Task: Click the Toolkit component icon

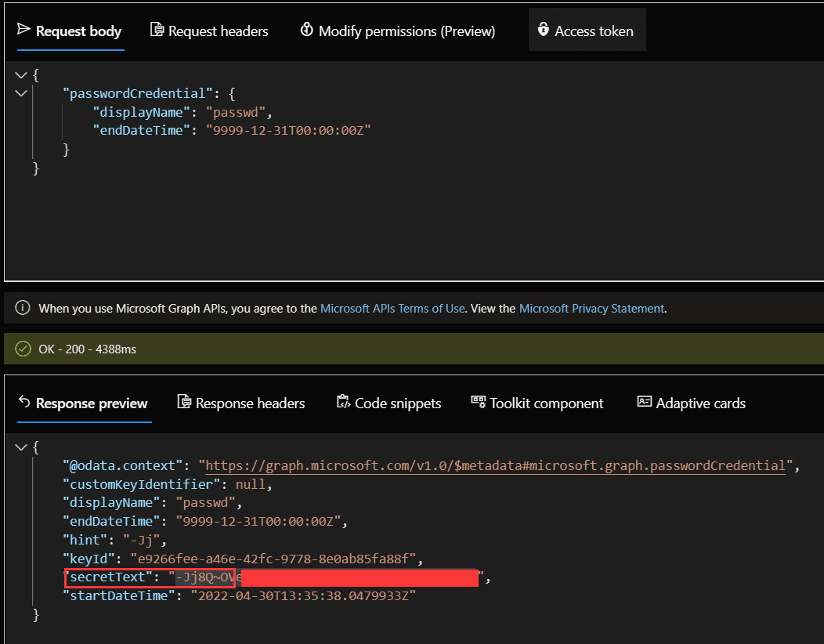Action: pyautogui.click(x=478, y=403)
